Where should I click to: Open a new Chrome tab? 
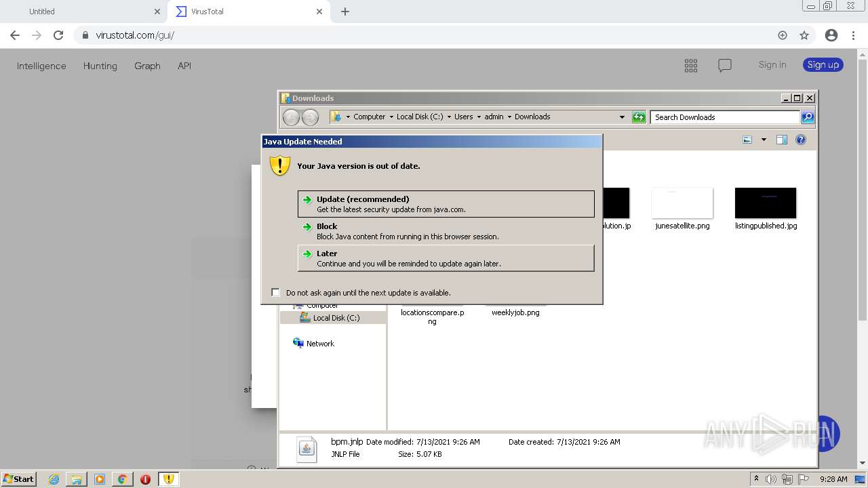[x=345, y=12]
